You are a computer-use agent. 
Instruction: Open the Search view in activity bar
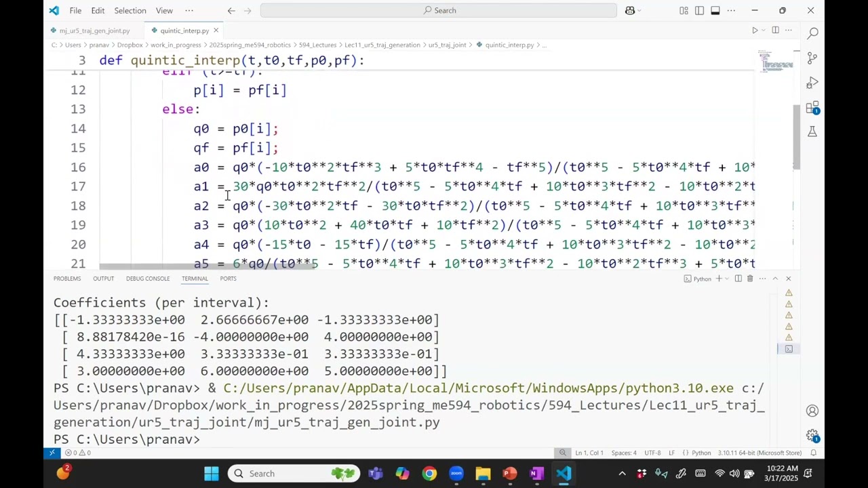click(812, 33)
